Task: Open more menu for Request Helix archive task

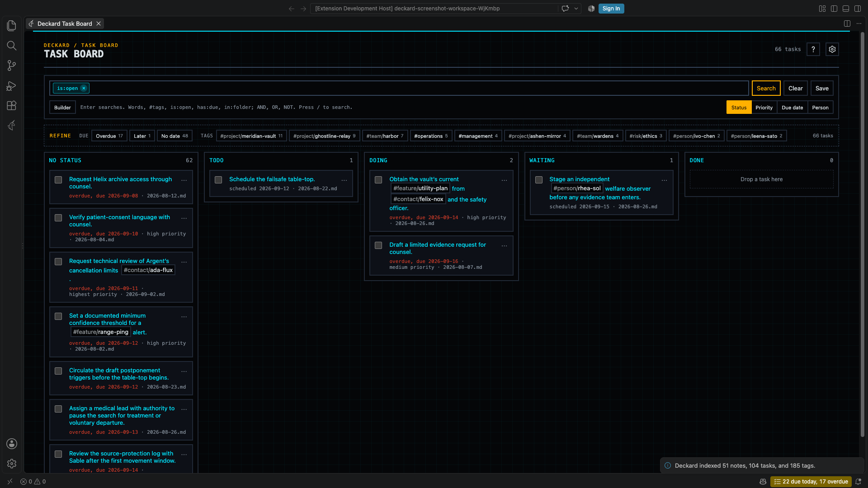Action: (184, 180)
